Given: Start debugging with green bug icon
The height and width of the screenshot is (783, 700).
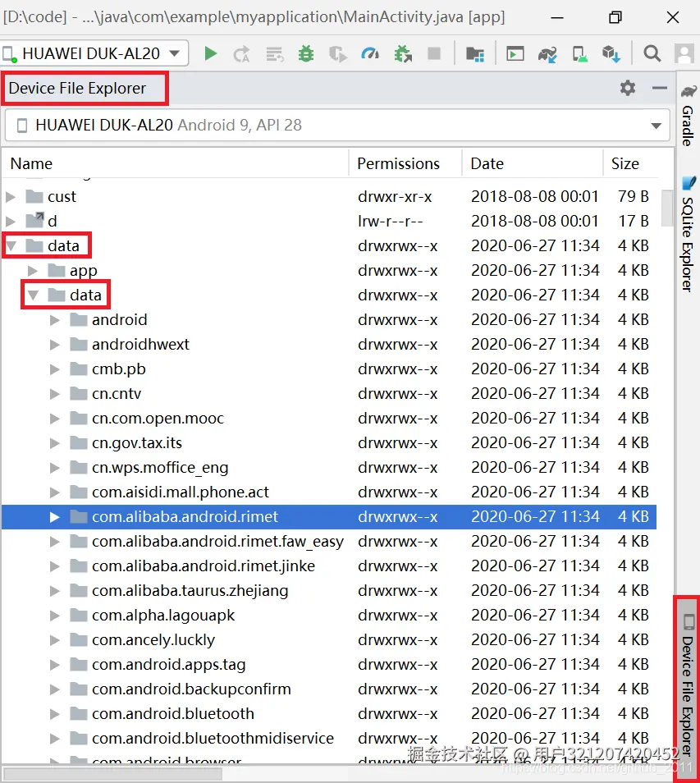Looking at the screenshot, I should (305, 53).
